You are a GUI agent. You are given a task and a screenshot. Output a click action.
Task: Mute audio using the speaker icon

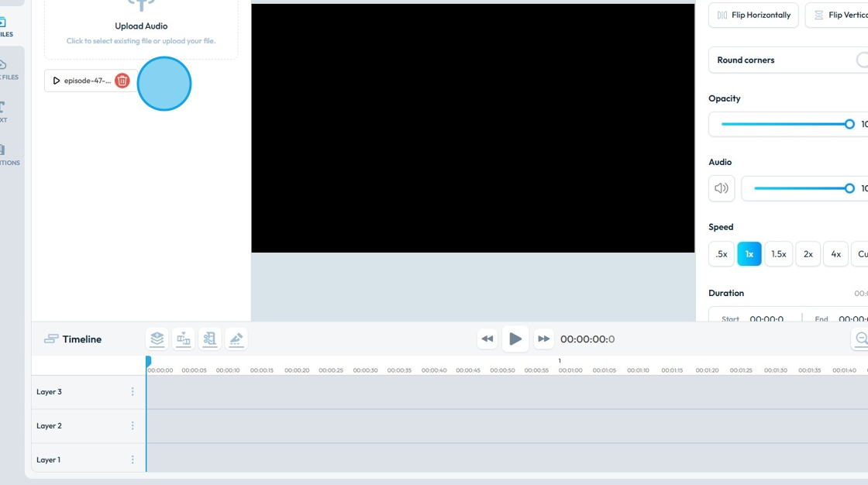(722, 188)
